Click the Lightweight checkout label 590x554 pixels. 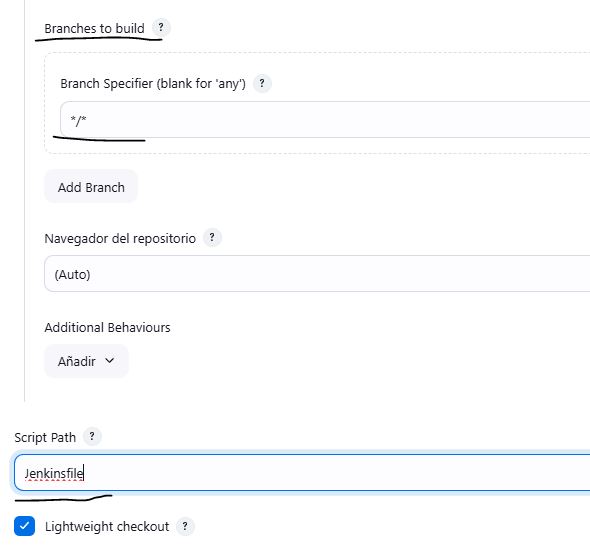pyautogui.click(x=107, y=527)
